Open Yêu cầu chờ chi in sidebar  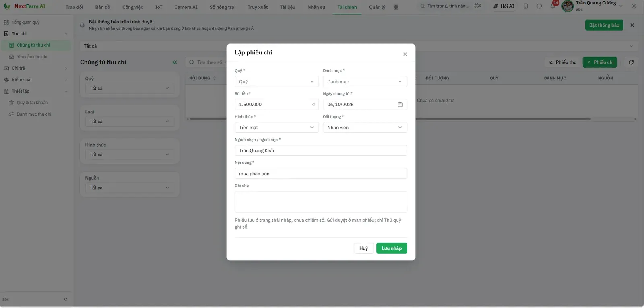coord(32,57)
